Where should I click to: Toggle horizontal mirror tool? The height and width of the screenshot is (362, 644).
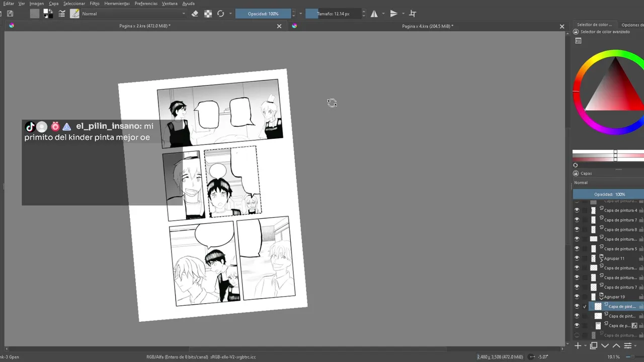[x=374, y=14]
